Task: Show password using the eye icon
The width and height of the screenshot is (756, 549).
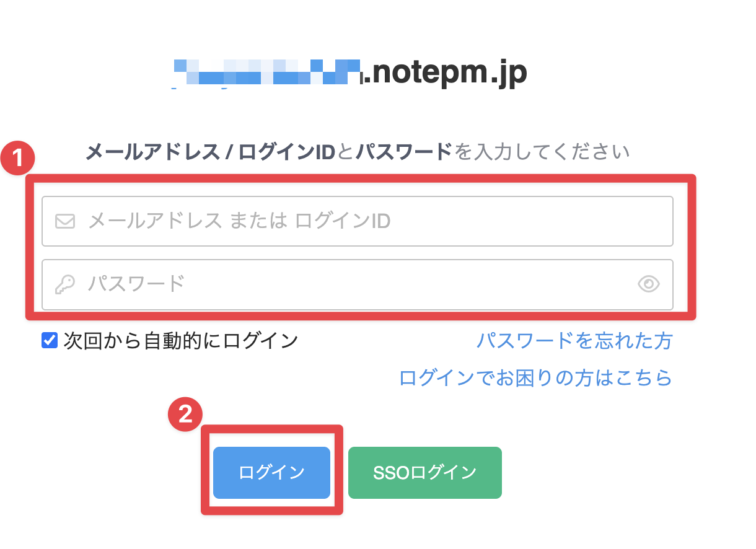Action: pos(648,284)
